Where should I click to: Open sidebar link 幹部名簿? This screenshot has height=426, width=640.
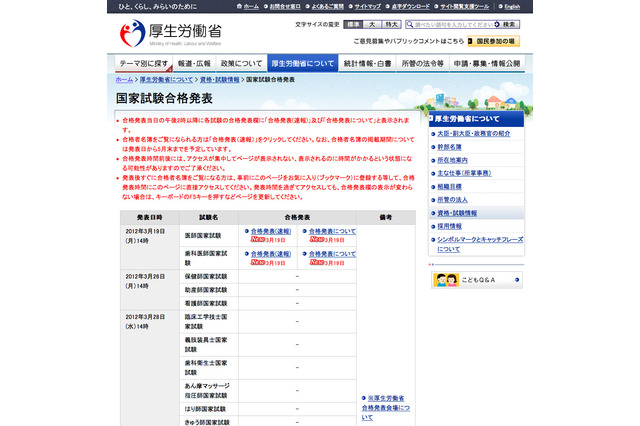449,147
